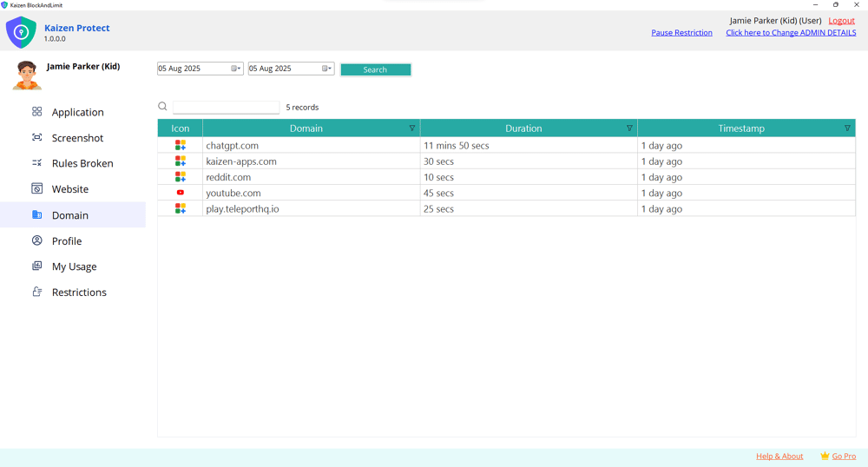Screen dimensions: 868x467
Task: Click the Restrictions icon in sidebar
Action: [x=36, y=292]
